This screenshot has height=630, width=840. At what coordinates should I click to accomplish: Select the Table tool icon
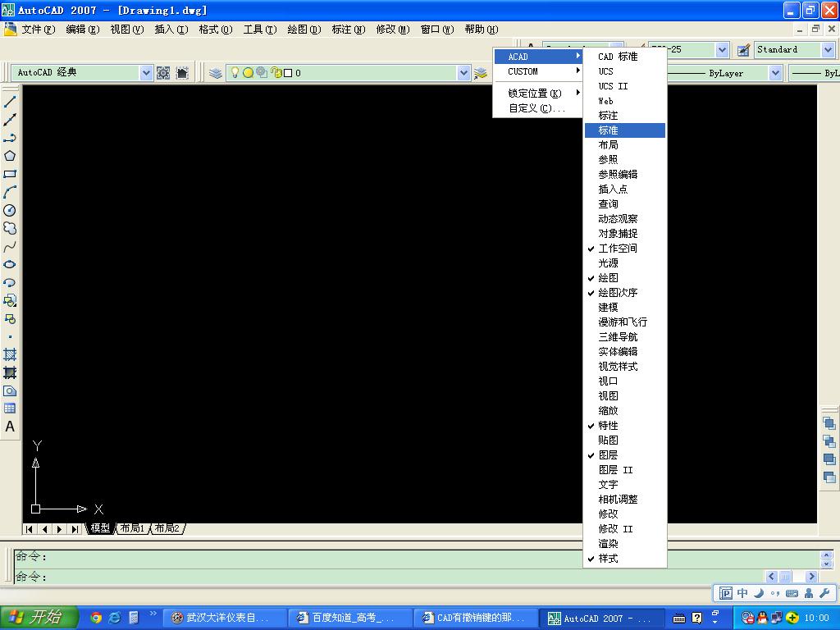coord(10,409)
